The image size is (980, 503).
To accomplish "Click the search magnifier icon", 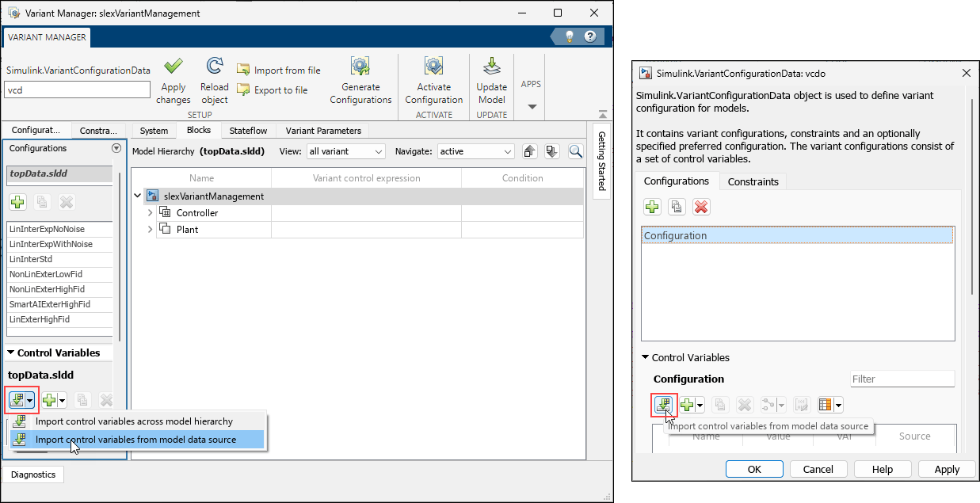I will (576, 151).
